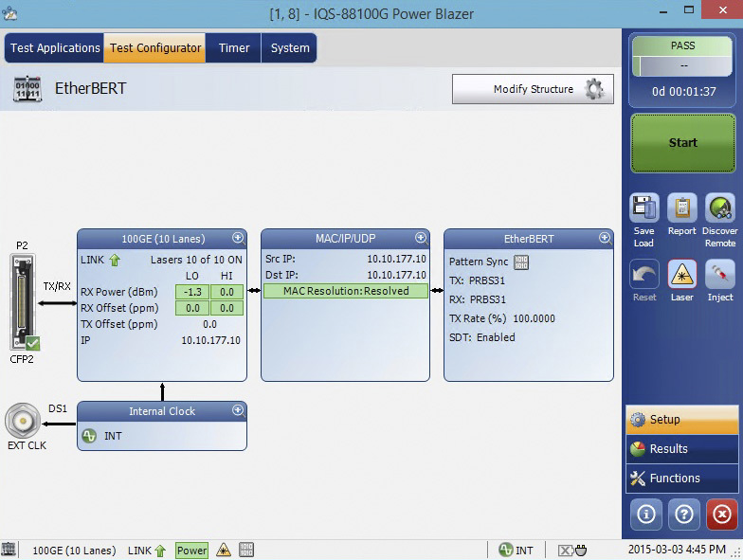Click the status bar 100GE (10 Lanes) label
This screenshot has width=743, height=560.
click(x=74, y=551)
